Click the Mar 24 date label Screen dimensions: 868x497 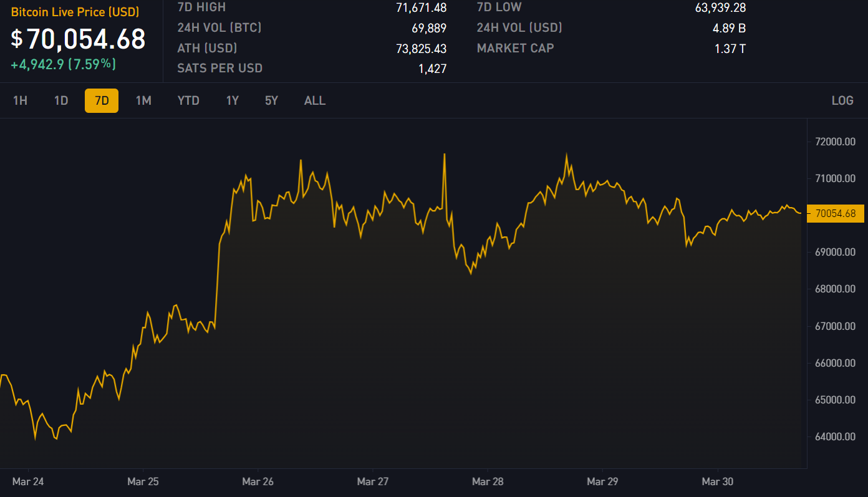[28, 481]
